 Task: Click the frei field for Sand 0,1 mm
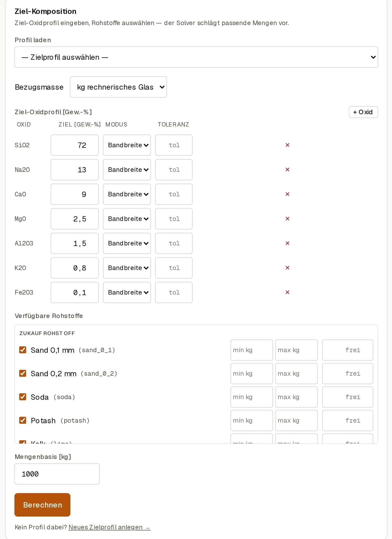click(x=348, y=350)
